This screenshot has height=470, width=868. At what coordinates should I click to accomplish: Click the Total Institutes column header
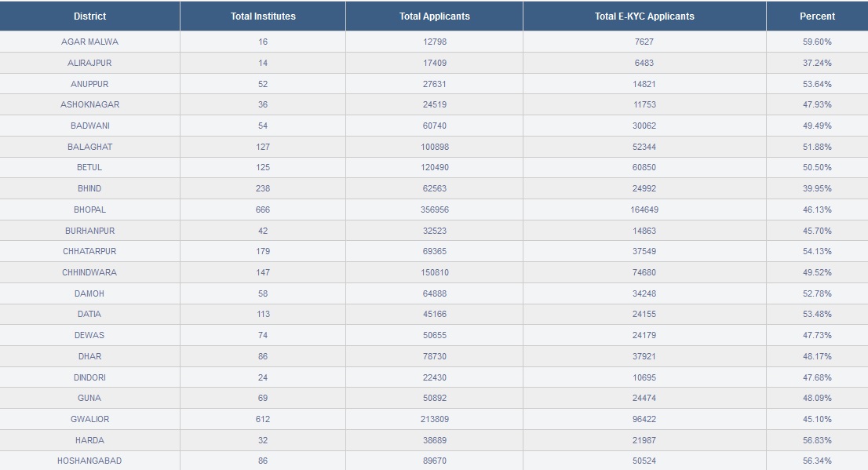click(x=263, y=16)
